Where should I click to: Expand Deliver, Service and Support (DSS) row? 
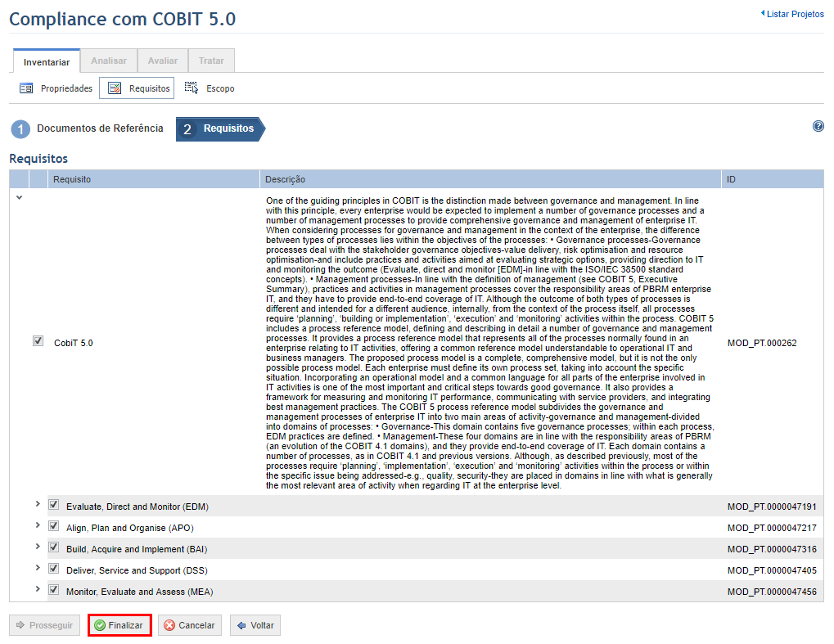click(x=38, y=567)
